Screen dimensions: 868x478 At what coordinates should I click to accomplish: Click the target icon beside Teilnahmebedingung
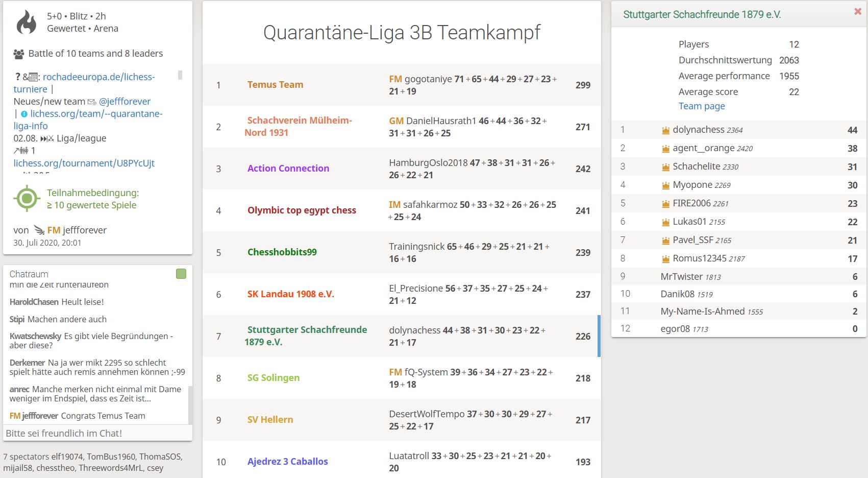[x=27, y=199]
